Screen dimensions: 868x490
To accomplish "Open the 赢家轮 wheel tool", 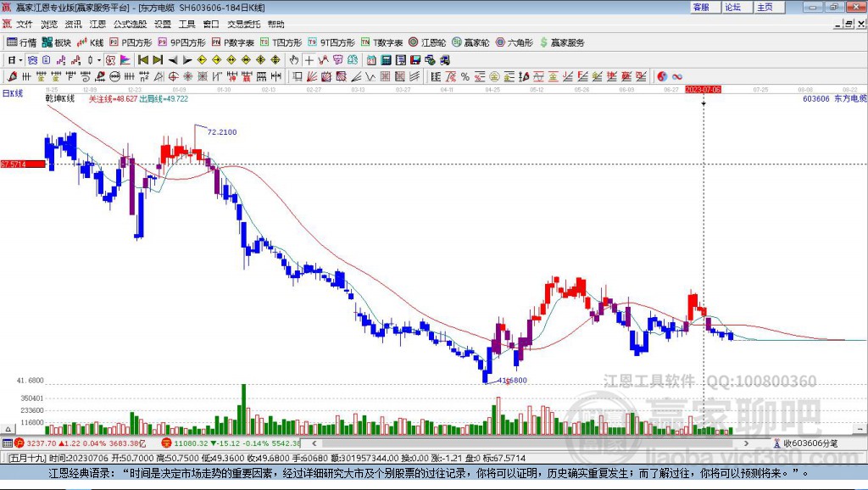I will click(470, 42).
